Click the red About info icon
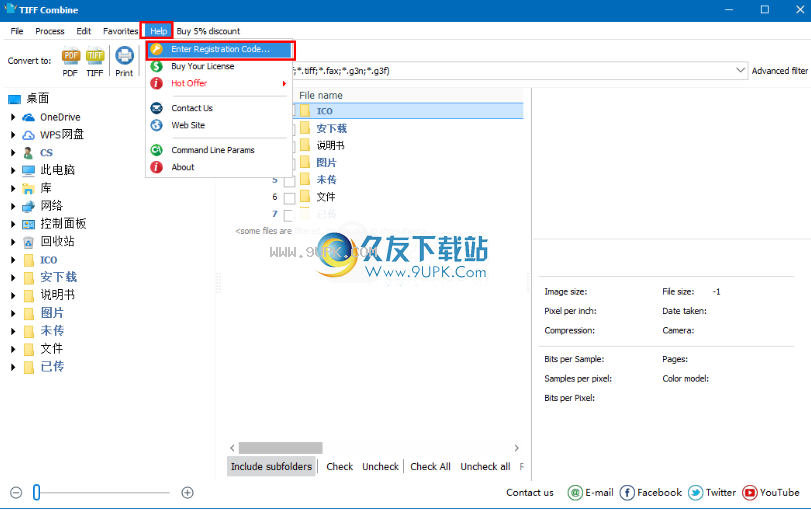This screenshot has height=510, width=811. tap(157, 167)
